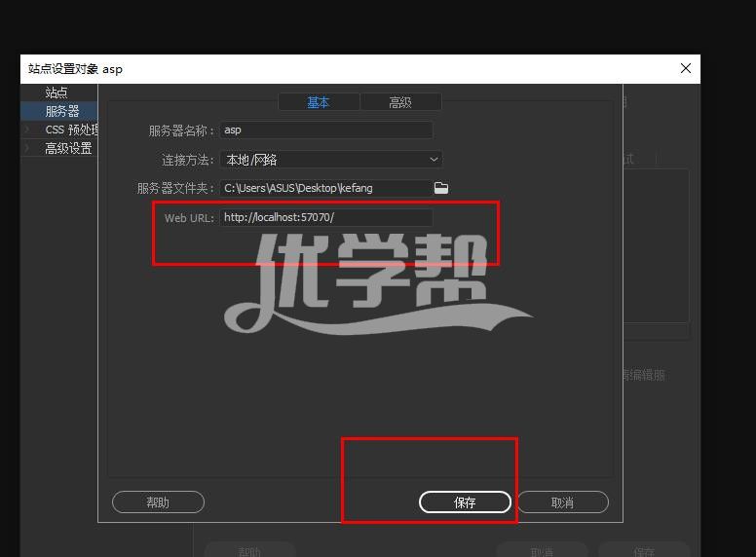Image resolution: width=756 pixels, height=557 pixels.
Task: Click the 帮助 button in server dialog
Action: tap(158, 502)
